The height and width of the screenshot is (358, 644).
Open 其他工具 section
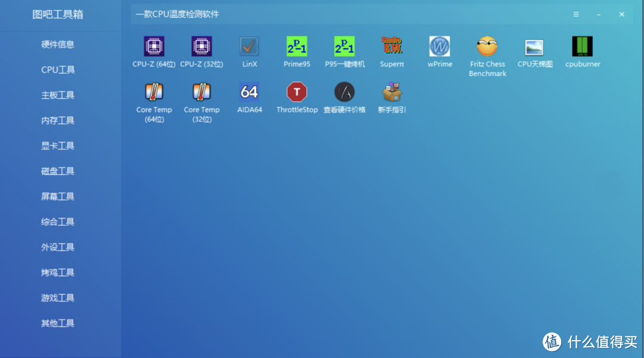pyautogui.click(x=58, y=323)
